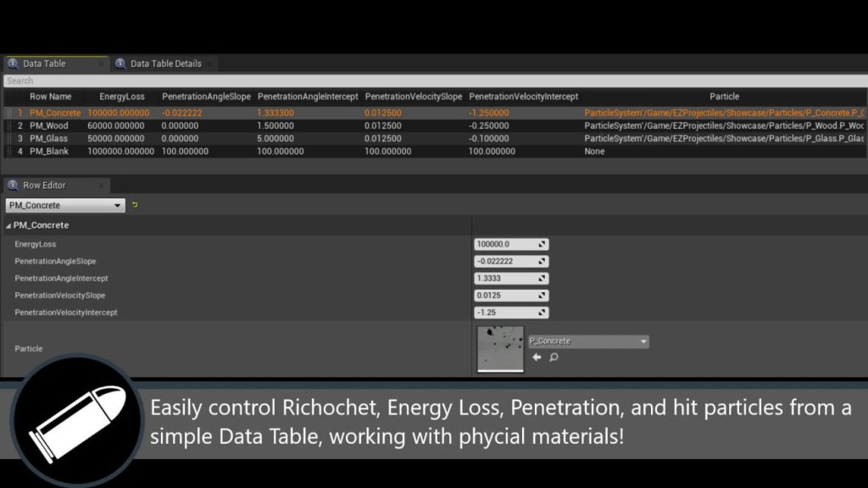
Task: Switch to the Data Table Details tab
Action: (x=165, y=64)
